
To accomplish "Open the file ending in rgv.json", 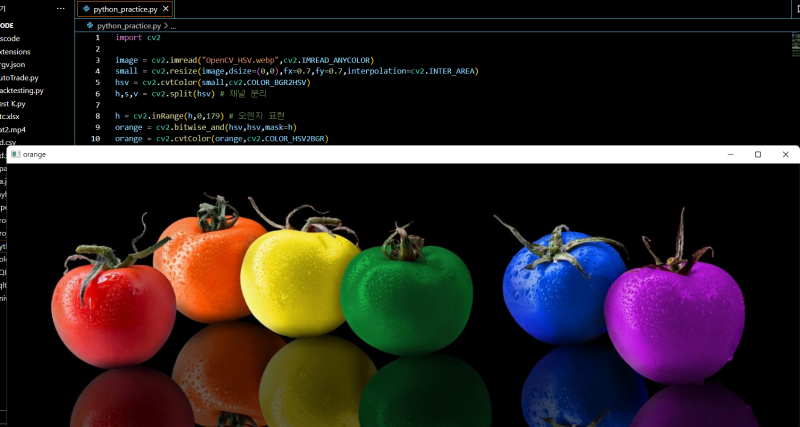I will click(13, 65).
